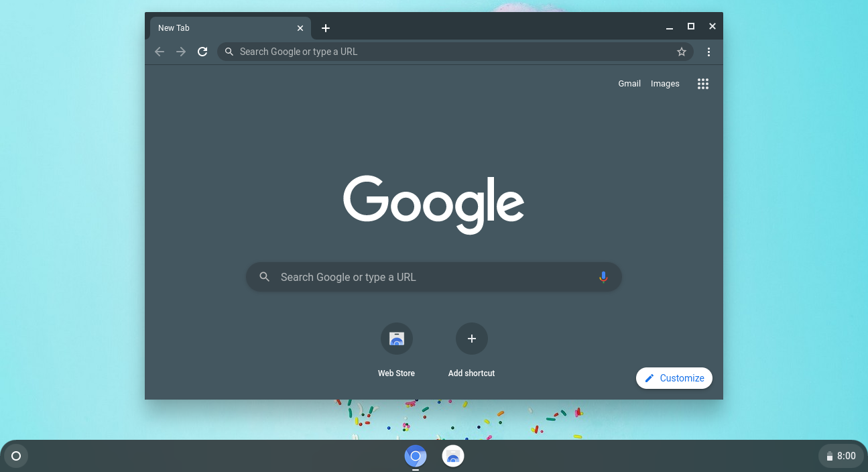Open Chrome's three-dot menu

(708, 52)
